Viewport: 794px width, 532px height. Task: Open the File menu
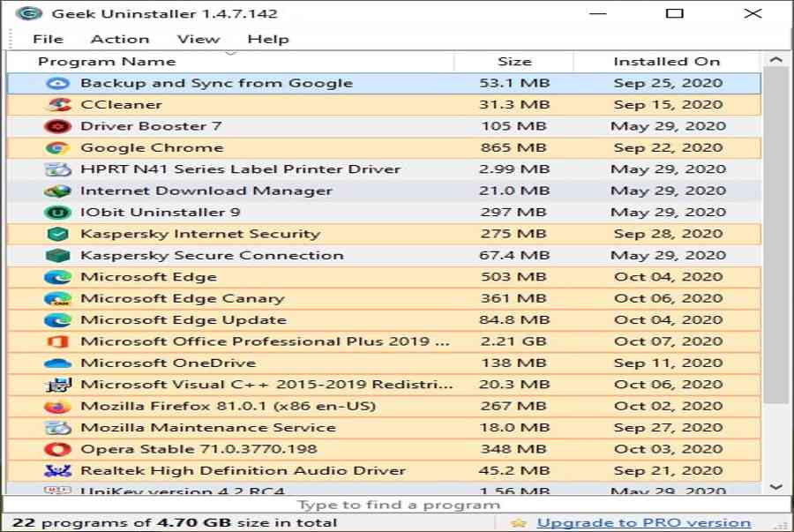(49, 39)
